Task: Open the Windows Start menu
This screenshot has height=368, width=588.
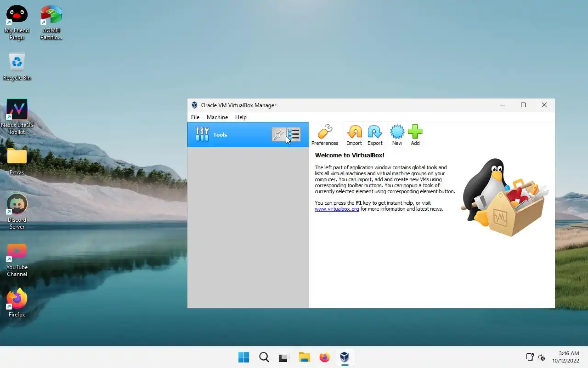Action: 243,357
